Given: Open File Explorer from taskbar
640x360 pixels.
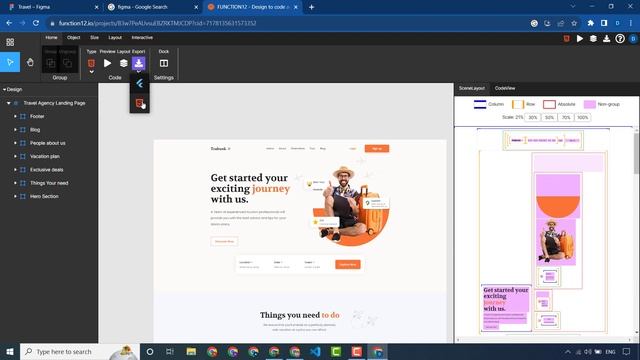Looking at the screenshot, I should [x=191, y=351].
